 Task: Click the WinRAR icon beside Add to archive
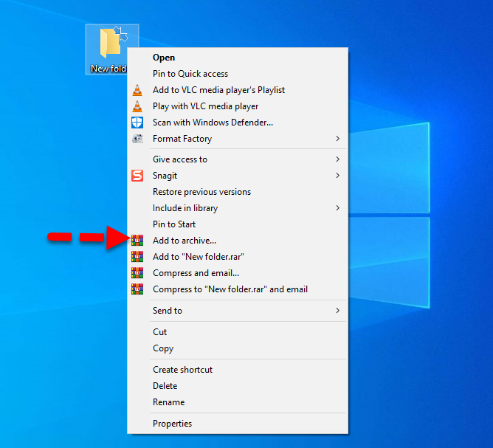coord(137,241)
